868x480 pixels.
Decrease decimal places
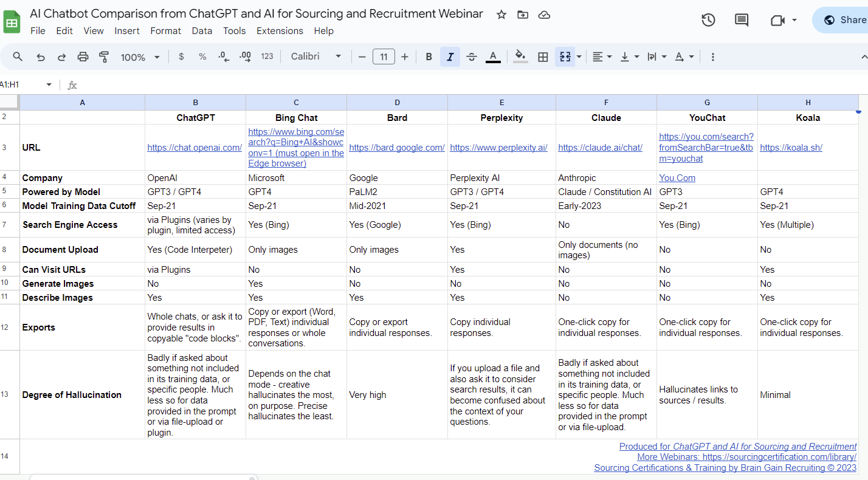224,57
